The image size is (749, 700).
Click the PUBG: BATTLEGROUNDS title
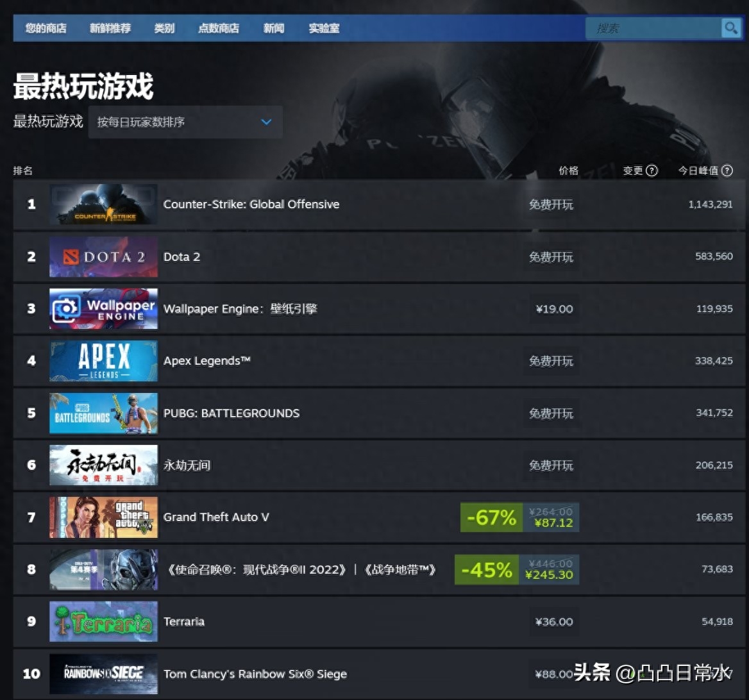231,413
